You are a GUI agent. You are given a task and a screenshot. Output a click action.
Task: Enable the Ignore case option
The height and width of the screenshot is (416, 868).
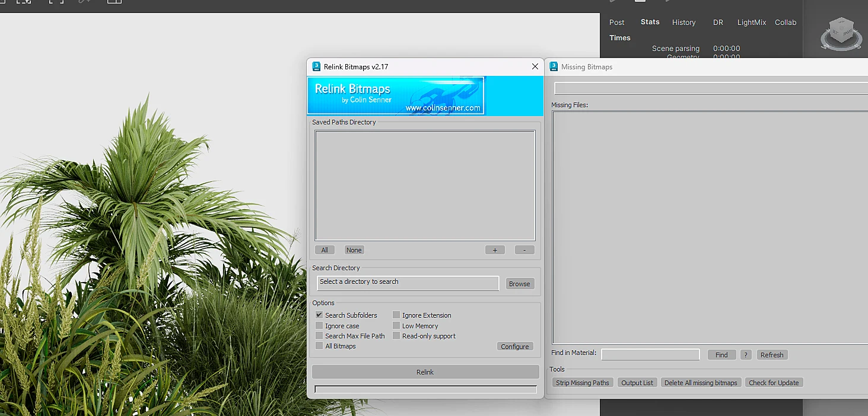(x=319, y=326)
